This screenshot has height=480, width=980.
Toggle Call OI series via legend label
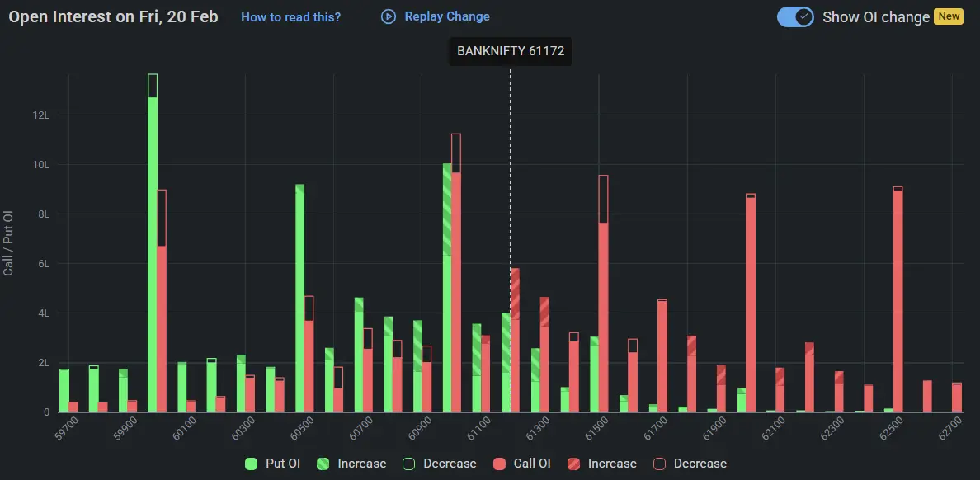pyautogui.click(x=535, y=464)
